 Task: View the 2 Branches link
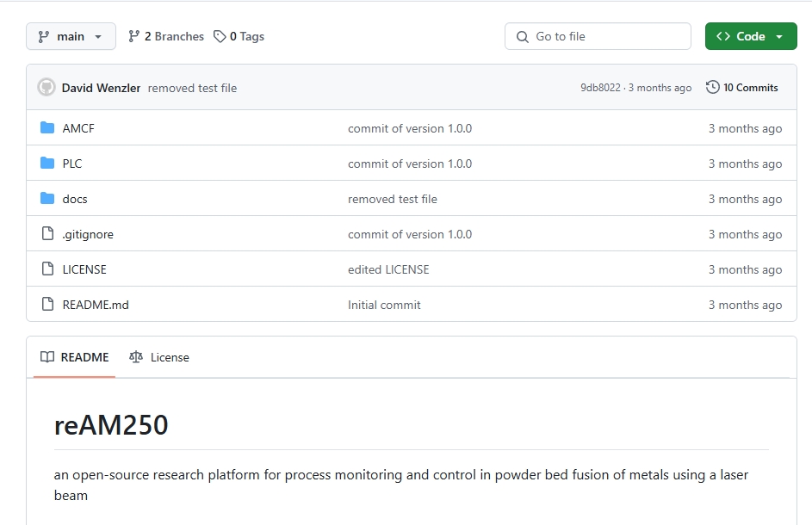pos(166,36)
